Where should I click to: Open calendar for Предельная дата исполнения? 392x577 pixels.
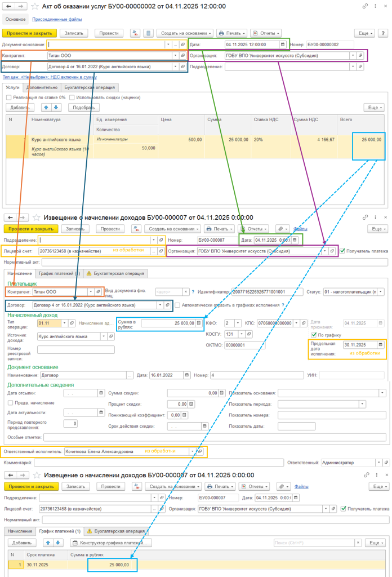point(381,345)
